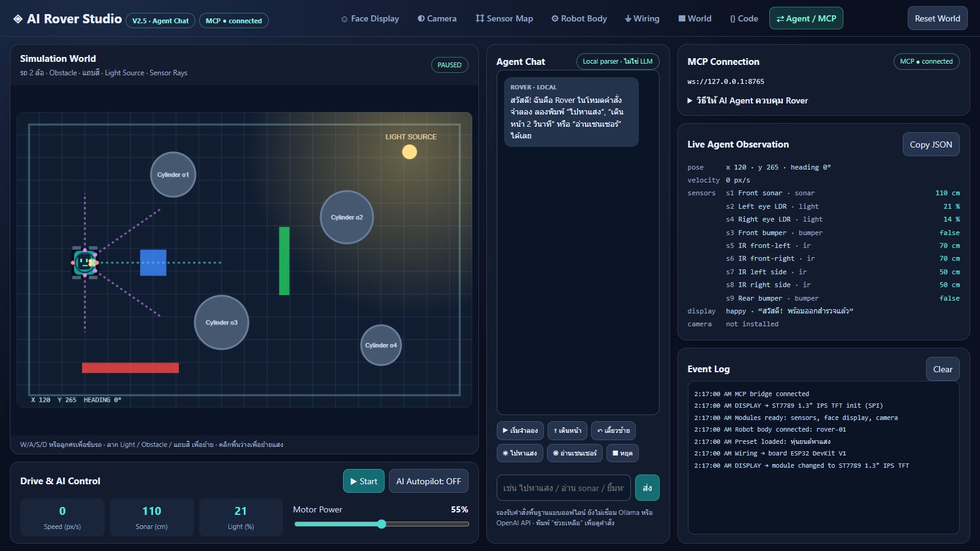Select Cylinder o4 obstacle
This screenshot has height=551, width=980.
point(381,345)
